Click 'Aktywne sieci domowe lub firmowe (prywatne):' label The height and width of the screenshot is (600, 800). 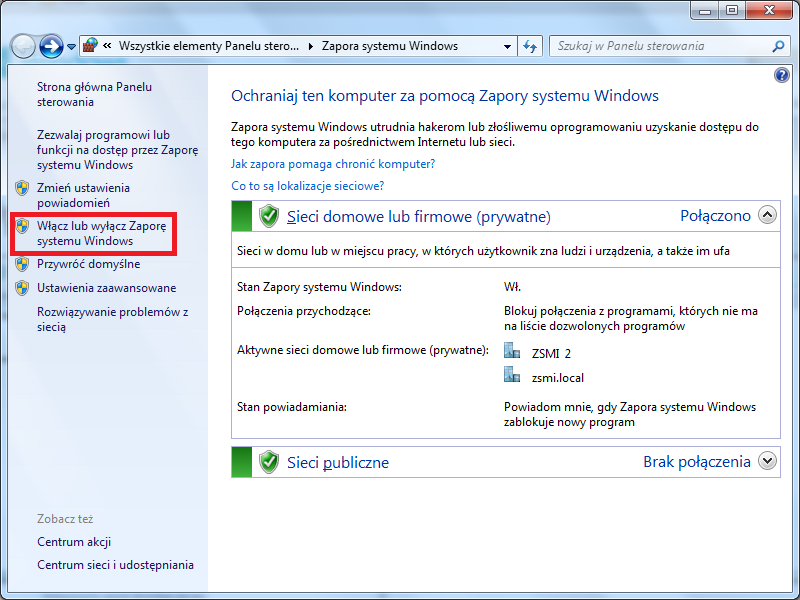363,350
